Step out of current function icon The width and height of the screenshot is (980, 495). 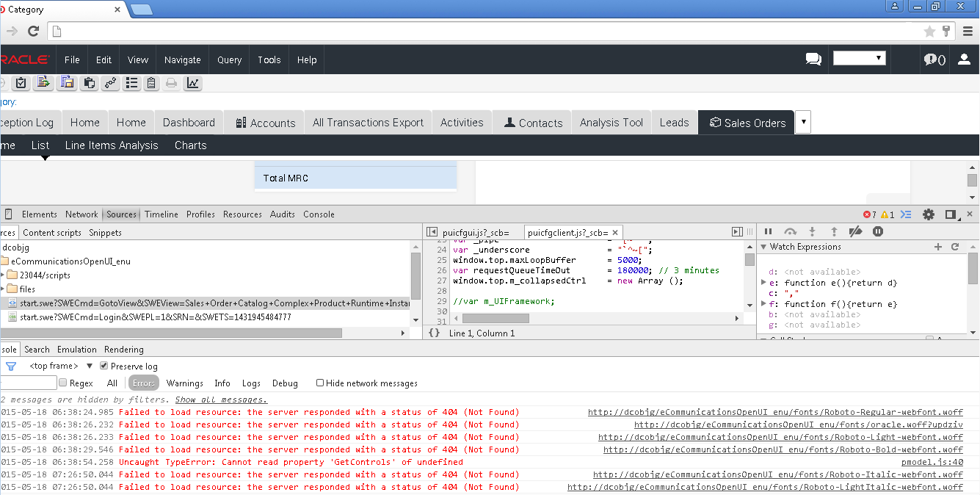(x=834, y=231)
